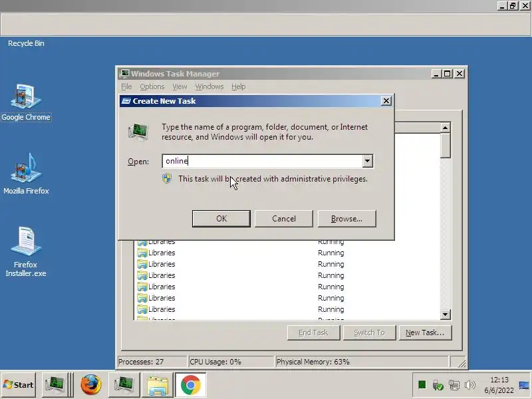Image resolution: width=532 pixels, height=399 pixels.
Task: Click Cancel in Create New Task dialog
Action: coord(284,219)
